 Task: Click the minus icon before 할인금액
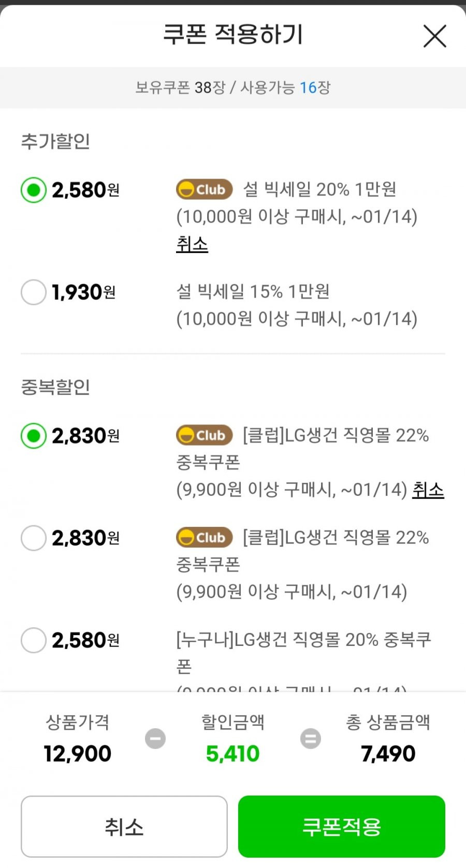(155, 738)
